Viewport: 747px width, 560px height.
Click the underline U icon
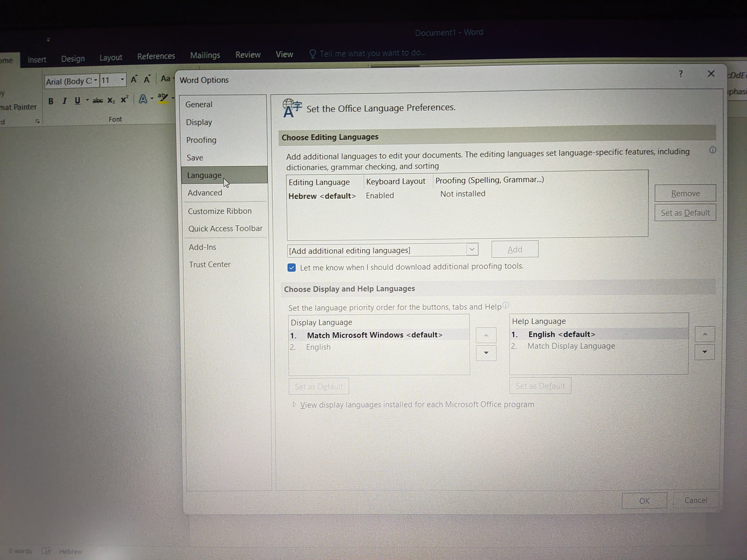[x=77, y=100]
